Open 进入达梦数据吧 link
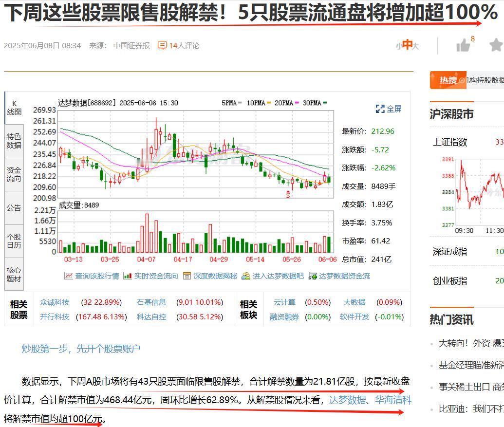This screenshot has height=427, width=504. 278,276
